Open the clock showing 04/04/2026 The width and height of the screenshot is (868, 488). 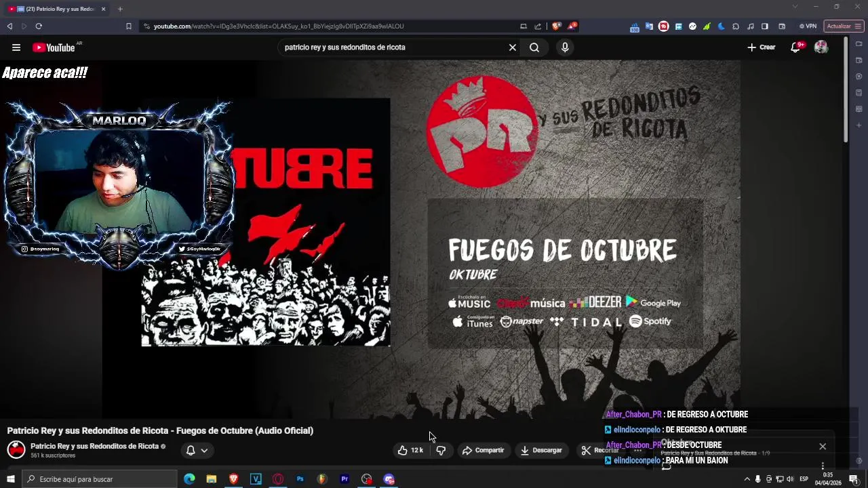point(828,479)
